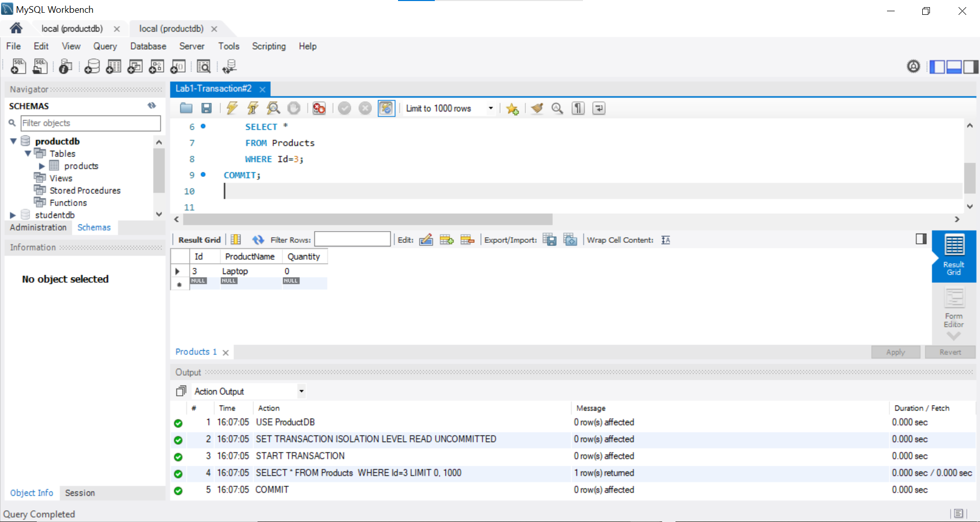The width and height of the screenshot is (980, 522).
Task: Open the Database menu
Action: [148, 46]
